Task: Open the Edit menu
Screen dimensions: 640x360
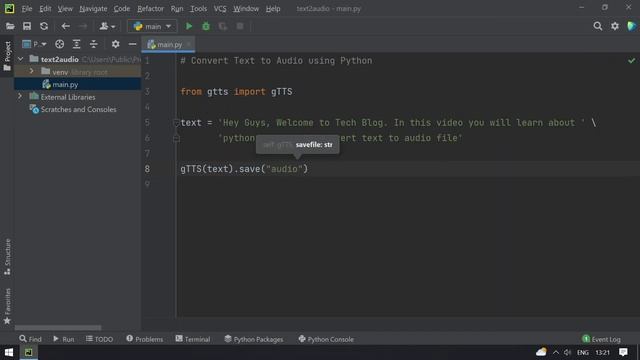Action: coord(45,9)
